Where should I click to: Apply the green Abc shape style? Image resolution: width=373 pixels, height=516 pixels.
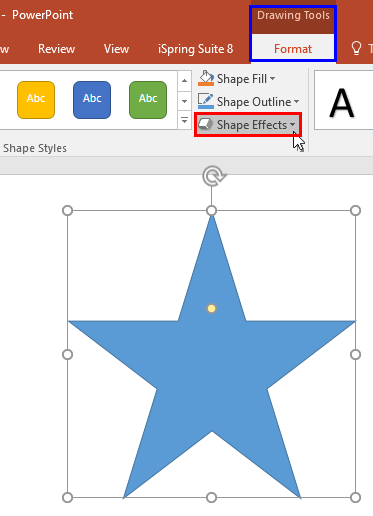[148, 100]
